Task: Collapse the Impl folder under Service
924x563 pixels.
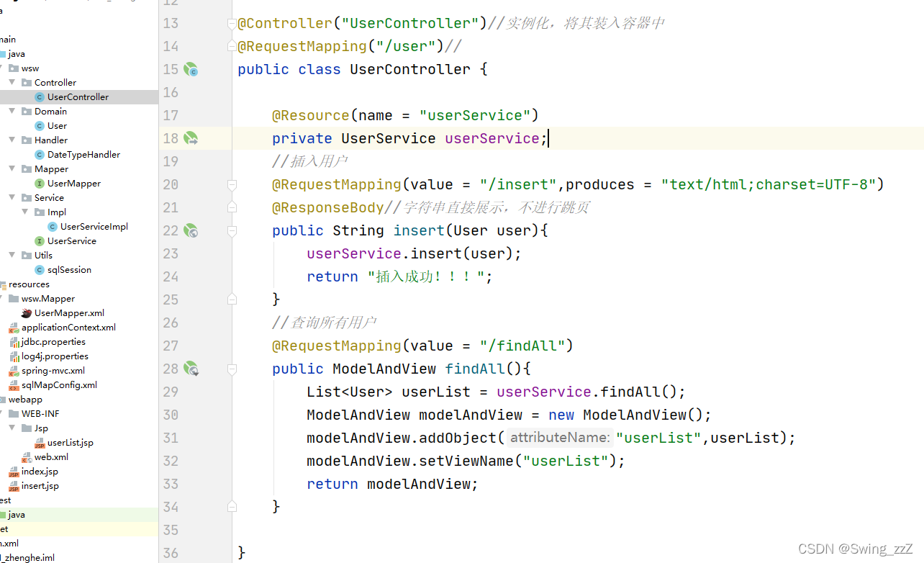Action: tap(25, 212)
